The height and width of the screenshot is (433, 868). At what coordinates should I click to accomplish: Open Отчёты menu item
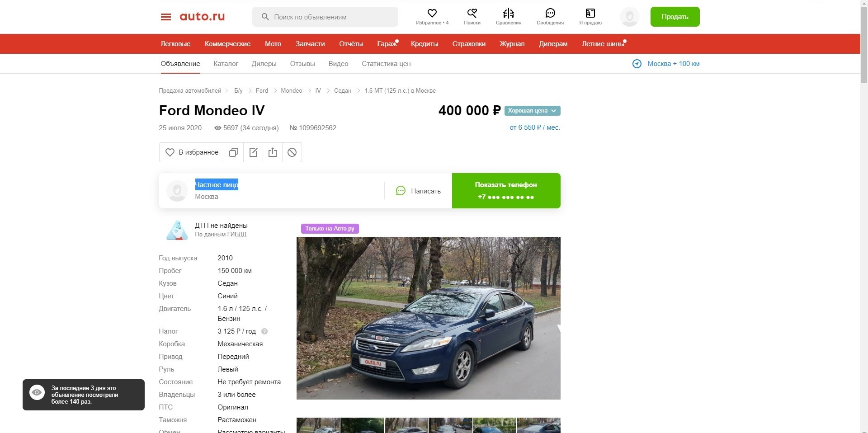point(351,44)
